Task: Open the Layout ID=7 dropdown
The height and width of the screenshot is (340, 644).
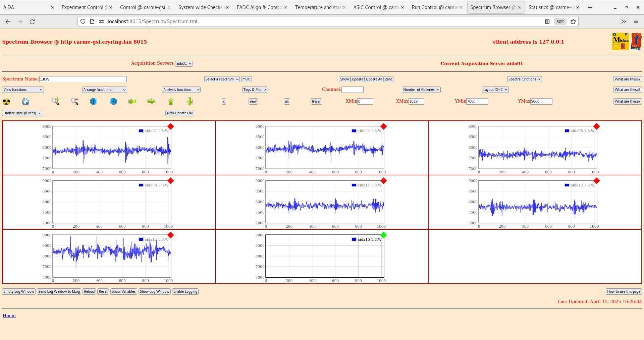Action: pos(495,90)
